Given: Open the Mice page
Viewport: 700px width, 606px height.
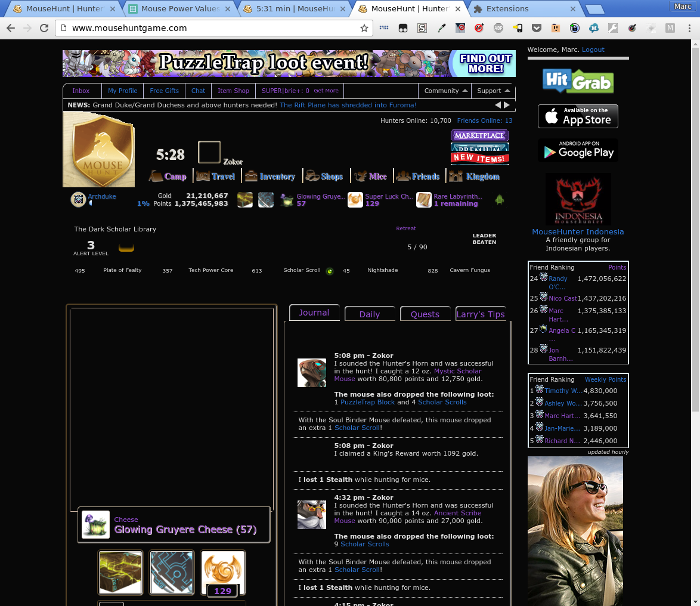Looking at the screenshot, I should (x=370, y=177).
